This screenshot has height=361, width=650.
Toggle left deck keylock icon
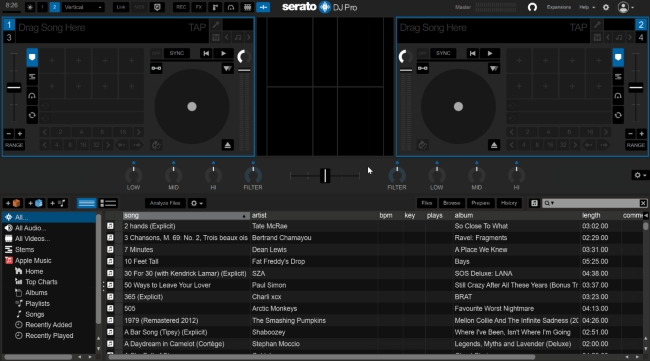(x=156, y=68)
